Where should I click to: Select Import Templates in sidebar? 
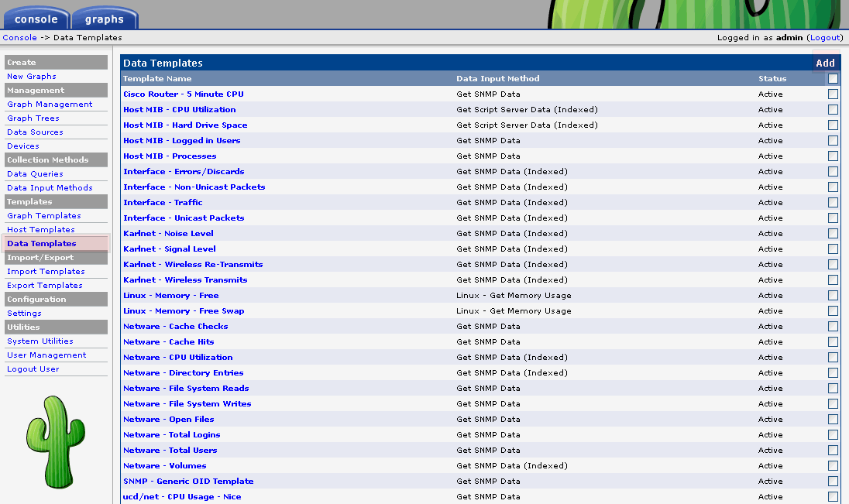(x=46, y=272)
